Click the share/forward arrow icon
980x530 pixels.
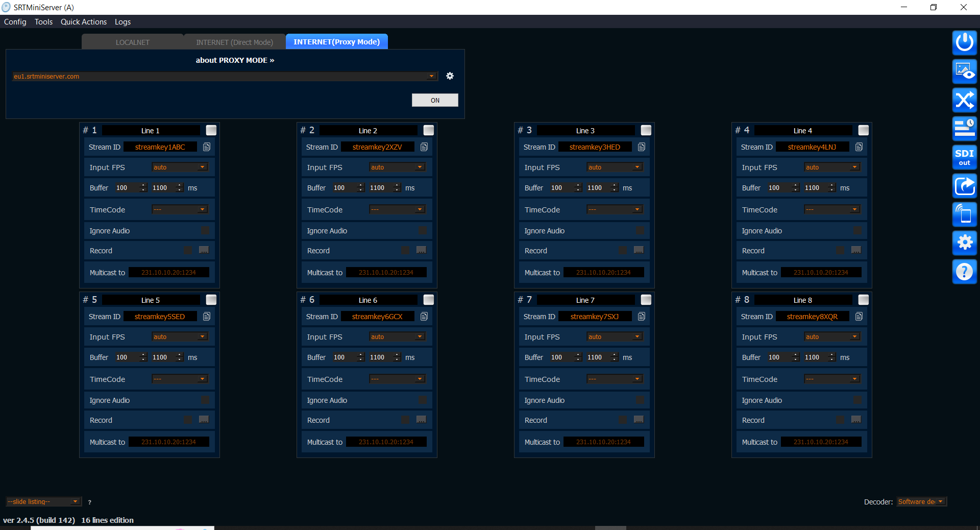(x=964, y=185)
